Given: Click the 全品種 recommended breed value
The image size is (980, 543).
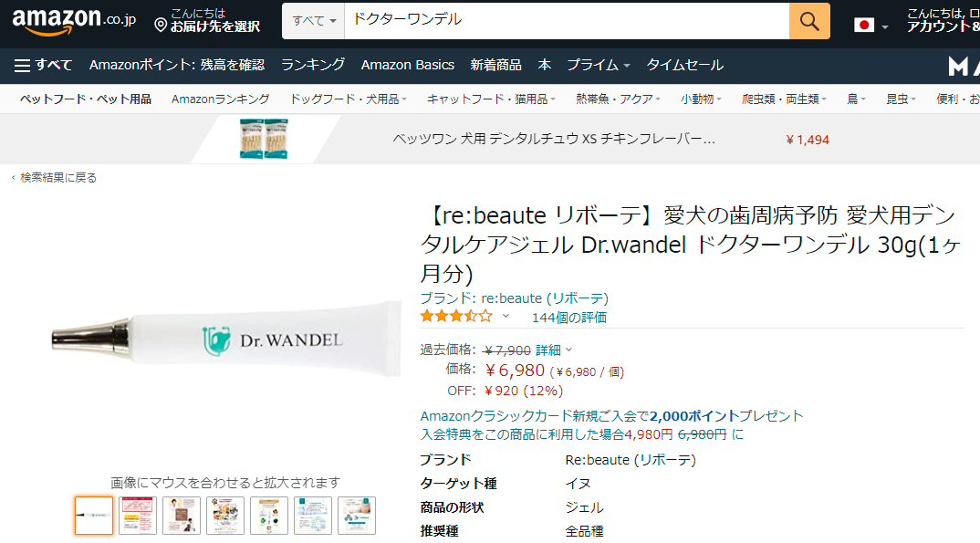Looking at the screenshot, I should [584, 531].
